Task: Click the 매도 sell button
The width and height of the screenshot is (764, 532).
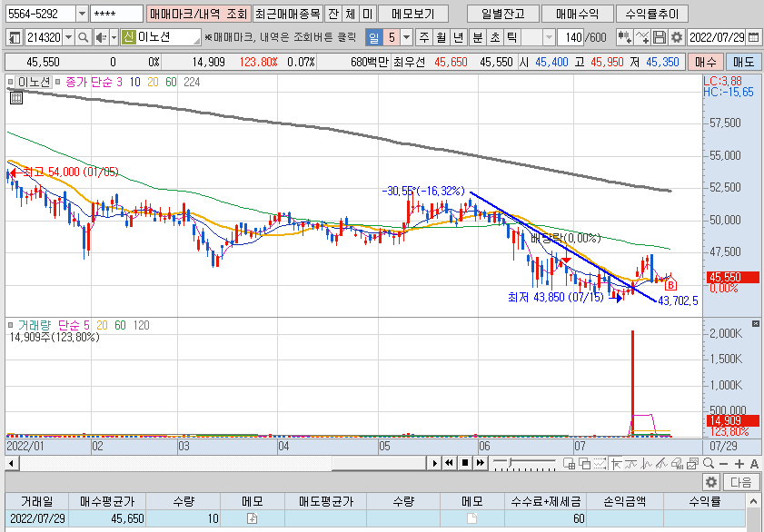Action: click(743, 63)
